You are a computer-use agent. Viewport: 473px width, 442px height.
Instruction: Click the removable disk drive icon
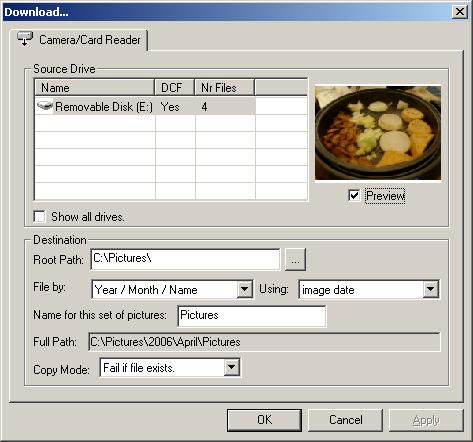click(45, 106)
